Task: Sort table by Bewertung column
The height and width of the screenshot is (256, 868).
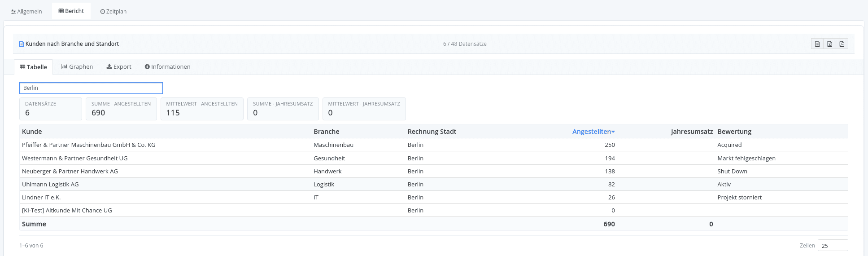Action: point(734,132)
